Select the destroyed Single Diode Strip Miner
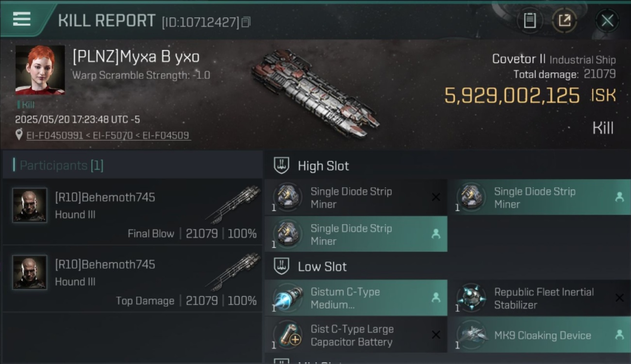 tap(356, 198)
